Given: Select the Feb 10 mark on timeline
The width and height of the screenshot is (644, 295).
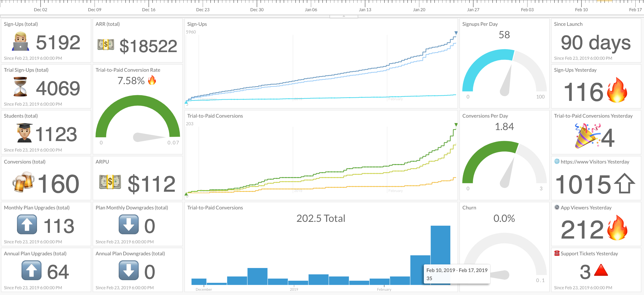Looking at the screenshot, I should tap(581, 10).
